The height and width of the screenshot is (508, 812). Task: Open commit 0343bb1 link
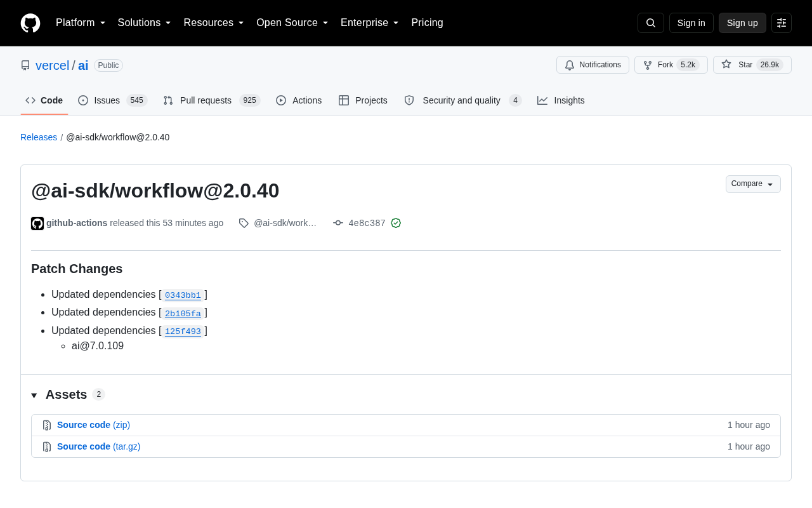coord(183,295)
